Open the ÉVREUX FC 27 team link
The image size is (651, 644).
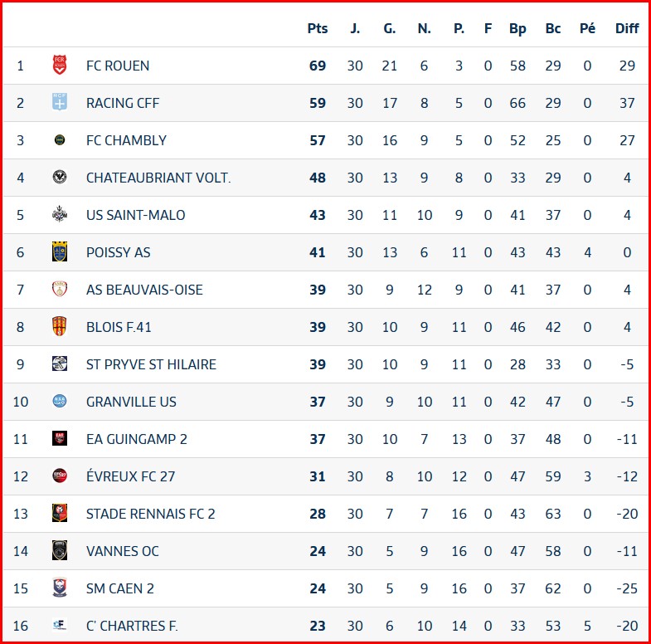tap(131, 476)
